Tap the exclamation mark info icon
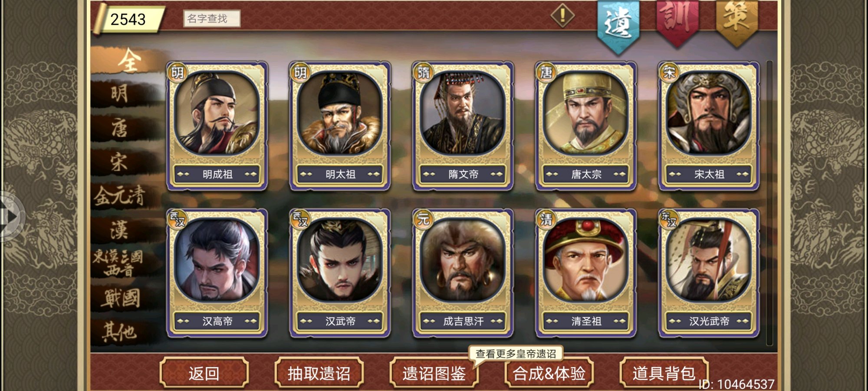The height and width of the screenshot is (391, 868). (562, 16)
